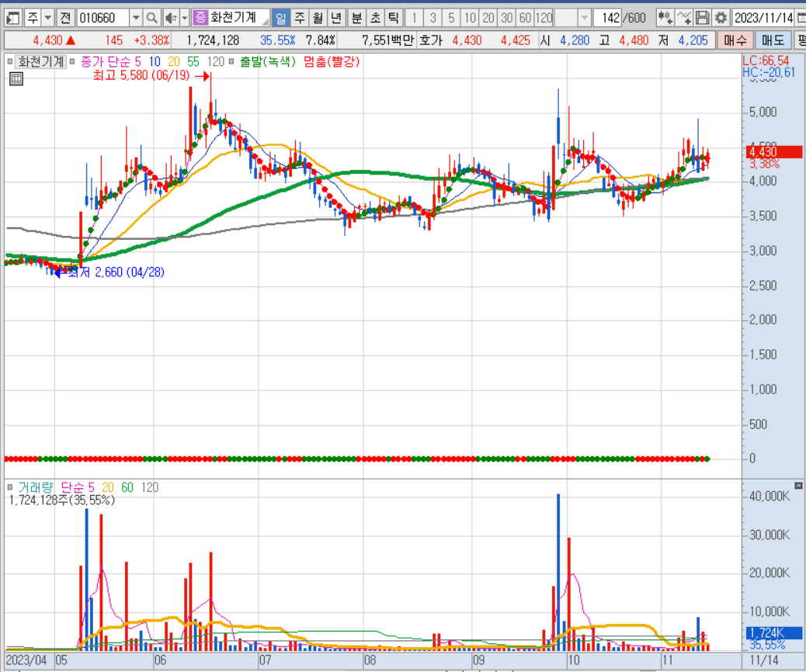Select the 60 interval button
The height and width of the screenshot is (672, 806).
pos(525,19)
